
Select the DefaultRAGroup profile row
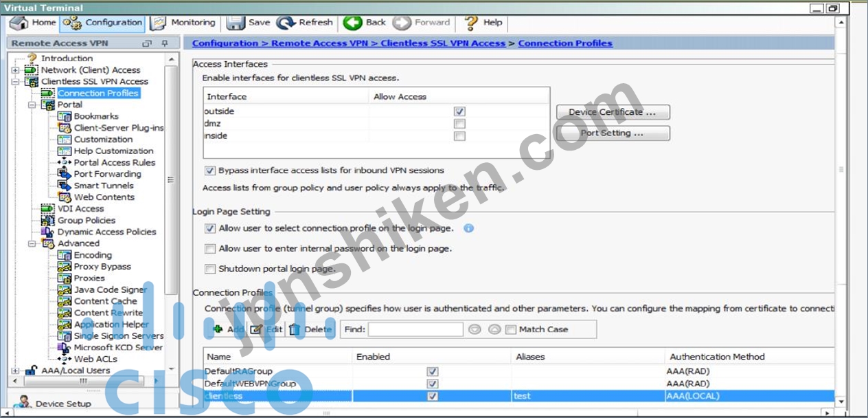518,371
